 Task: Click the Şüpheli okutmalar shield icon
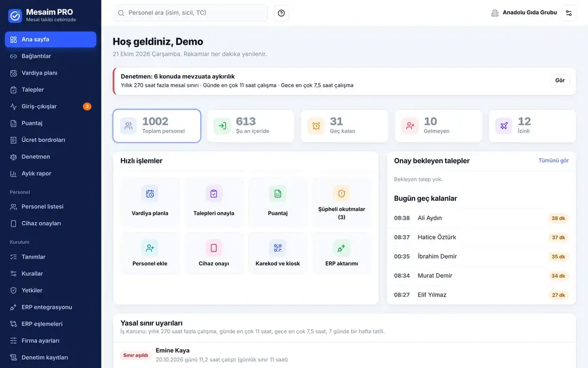pos(341,193)
